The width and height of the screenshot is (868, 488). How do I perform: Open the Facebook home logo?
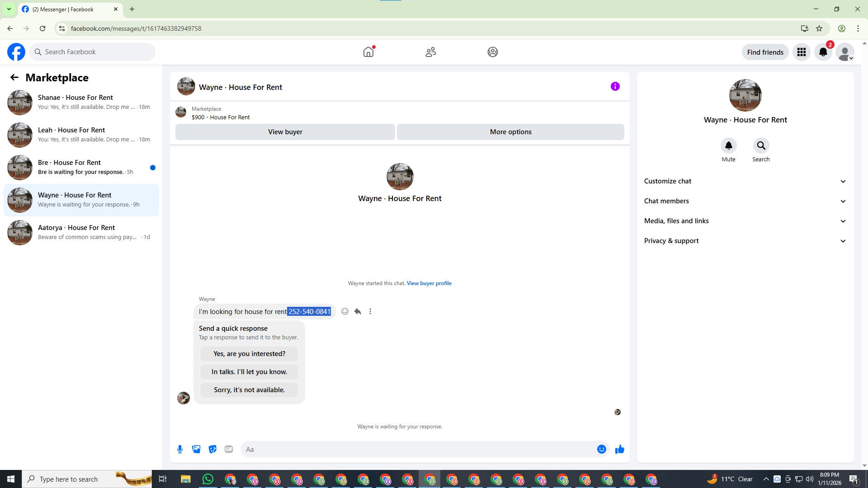[x=16, y=52]
